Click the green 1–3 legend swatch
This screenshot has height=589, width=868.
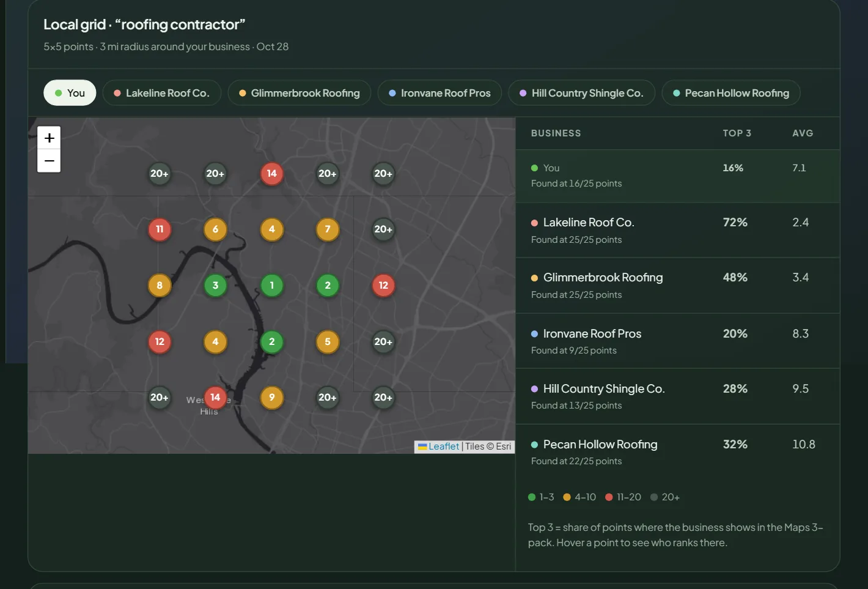pos(532,497)
